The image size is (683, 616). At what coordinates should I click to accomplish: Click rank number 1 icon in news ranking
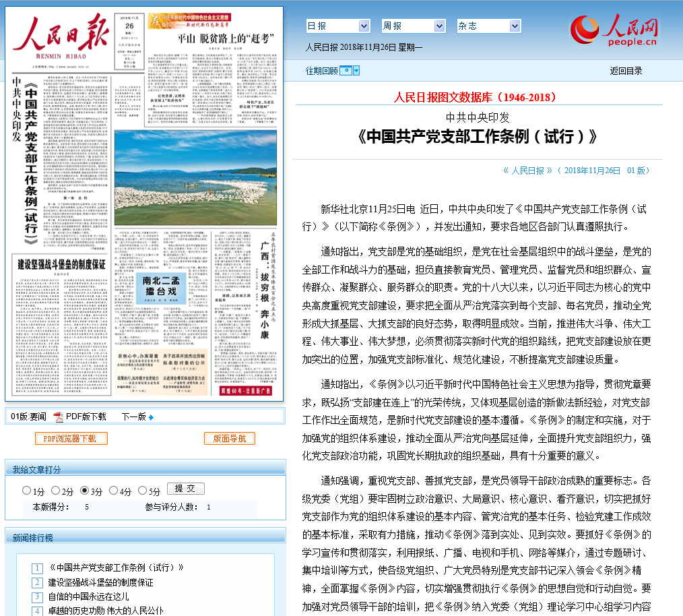click(38, 567)
